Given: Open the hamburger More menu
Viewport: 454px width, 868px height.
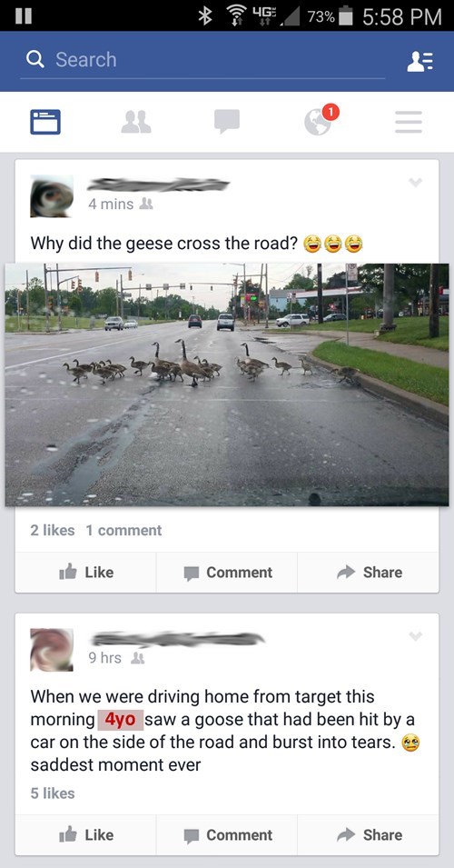Looking at the screenshot, I should (x=409, y=122).
